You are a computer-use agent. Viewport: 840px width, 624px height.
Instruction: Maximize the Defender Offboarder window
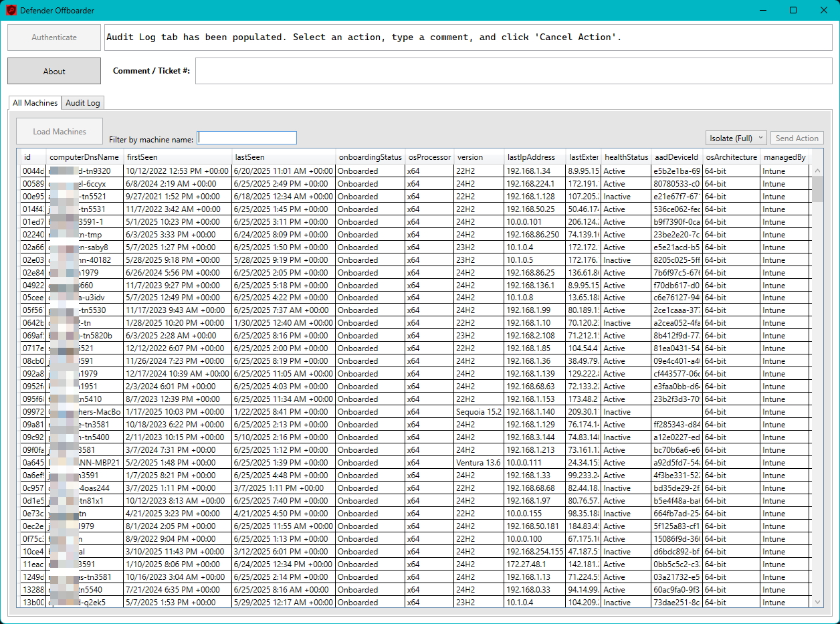pyautogui.click(x=793, y=10)
